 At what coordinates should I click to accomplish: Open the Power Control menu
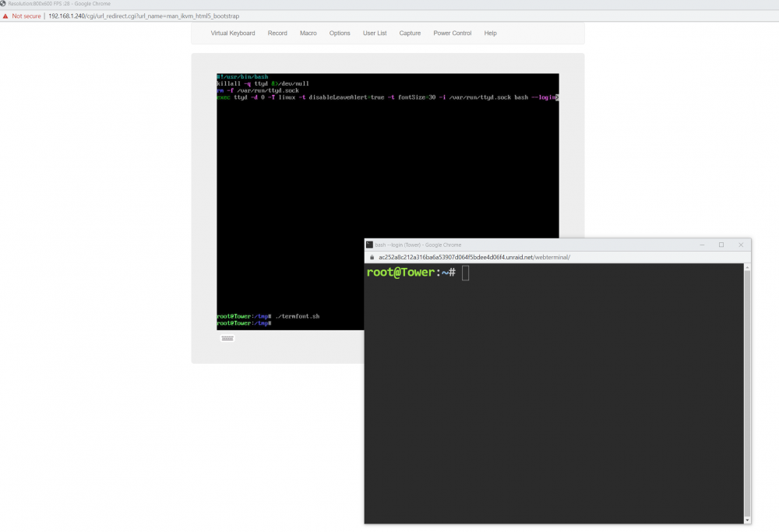pyautogui.click(x=452, y=33)
